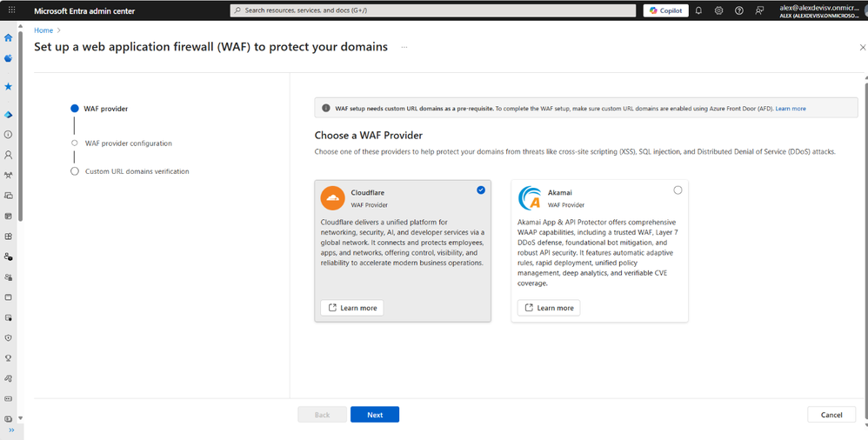Open the window-with-dot icon in sidebar
This screenshot has width=868, height=440.
(x=9, y=317)
